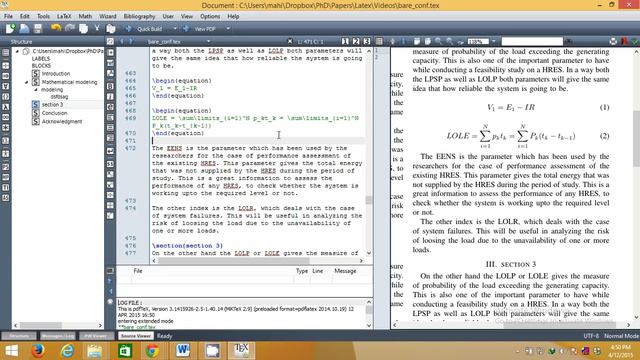Toggle Messages / Log panel button
Image resolution: width=640 pixels, height=360 pixels.
pos(58,336)
